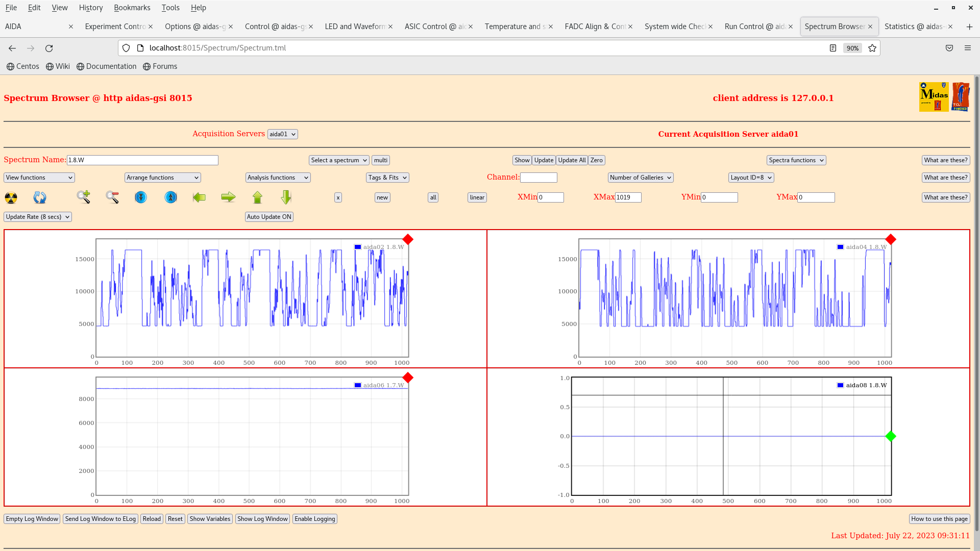The width and height of the screenshot is (980, 551).
Task: Click the blue double down-arrow icon
Action: point(141,197)
